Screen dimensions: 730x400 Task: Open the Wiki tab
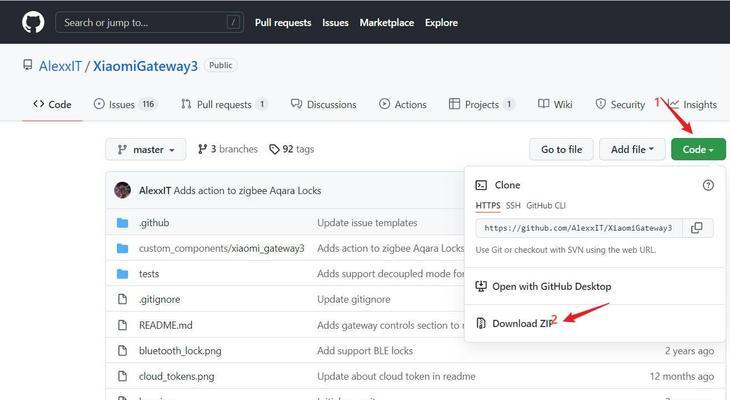555,104
